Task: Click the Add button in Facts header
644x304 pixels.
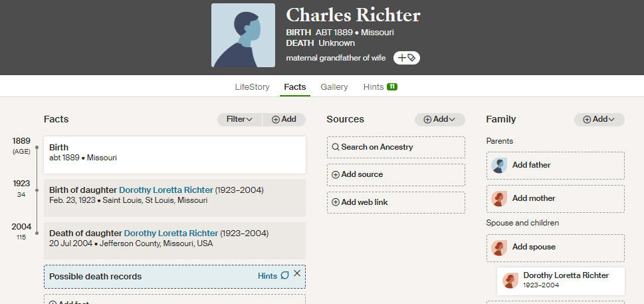Action: click(x=284, y=120)
